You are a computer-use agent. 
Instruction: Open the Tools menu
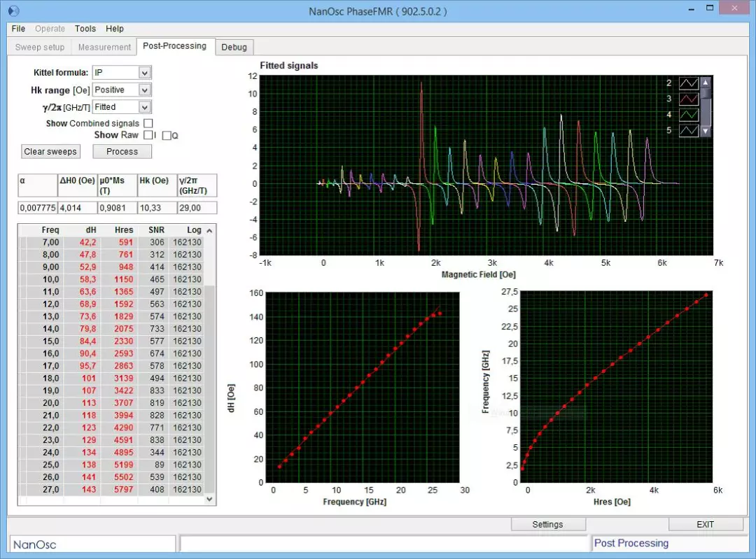(x=85, y=29)
